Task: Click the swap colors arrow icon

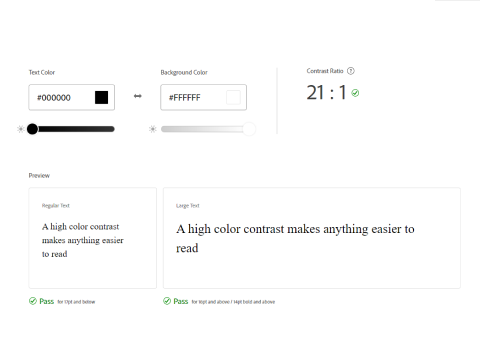Action: [138, 96]
